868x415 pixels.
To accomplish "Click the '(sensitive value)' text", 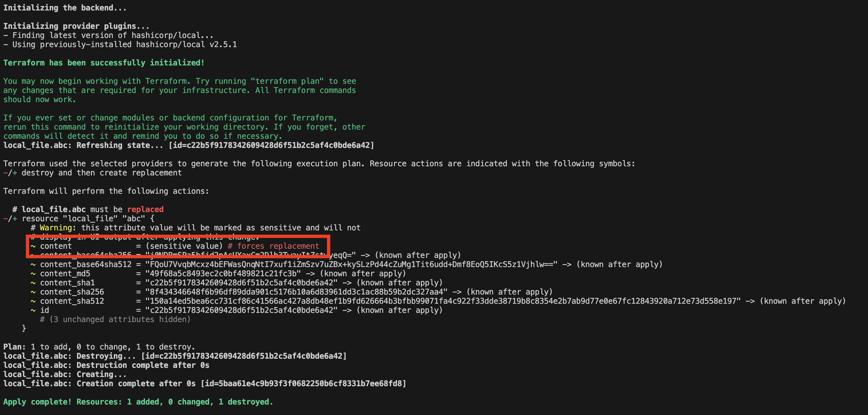I will tap(184, 246).
